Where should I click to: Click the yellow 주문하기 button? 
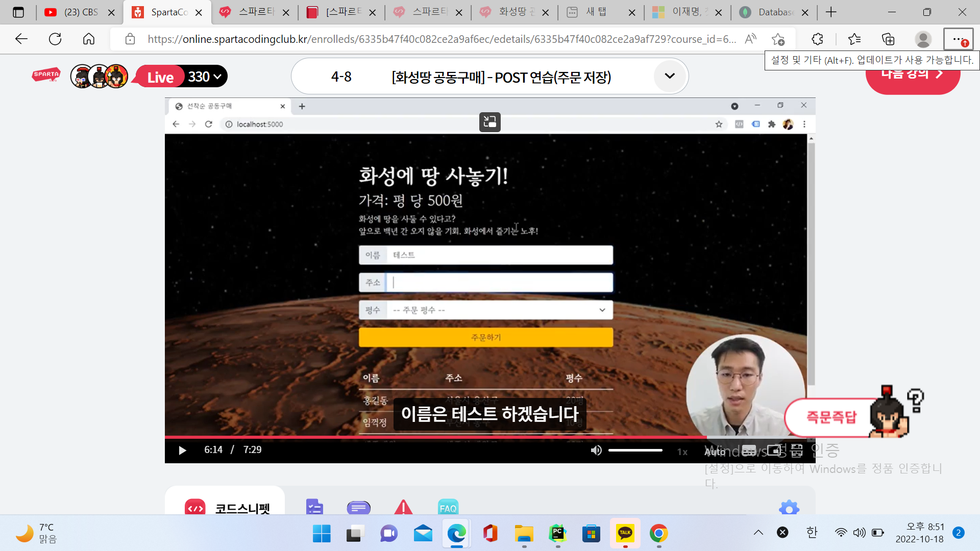pos(486,337)
